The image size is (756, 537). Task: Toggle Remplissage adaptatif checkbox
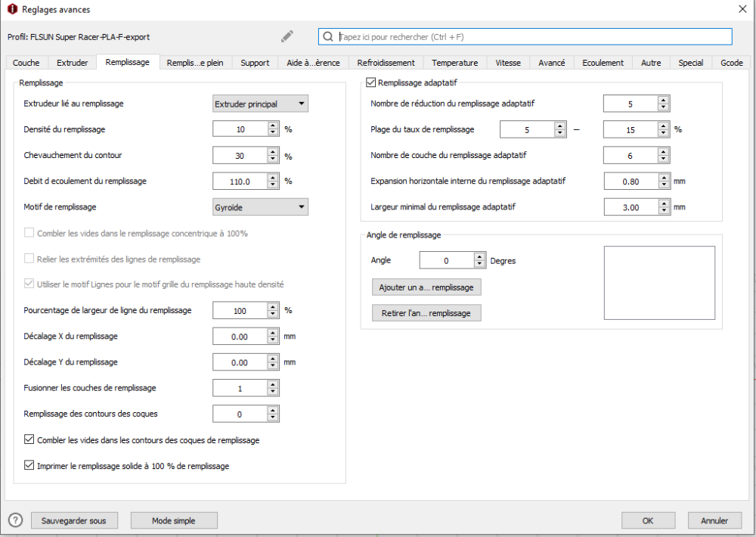[370, 82]
